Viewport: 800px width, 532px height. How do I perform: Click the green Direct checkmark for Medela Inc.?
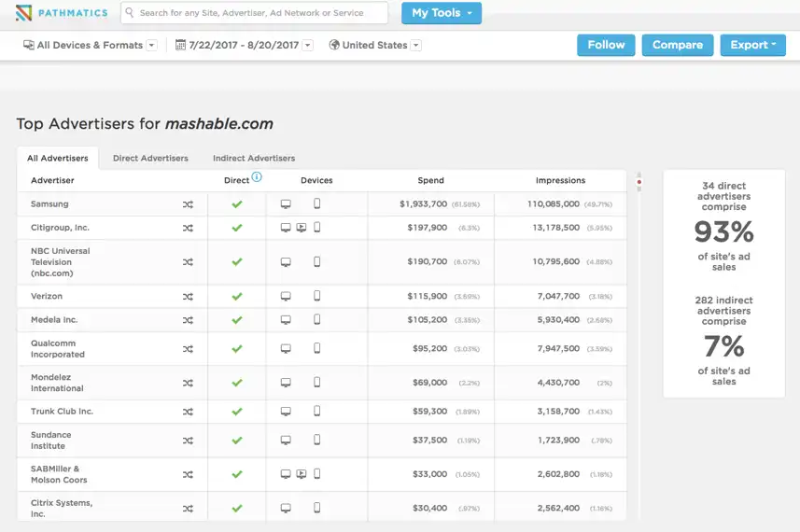[x=237, y=320]
